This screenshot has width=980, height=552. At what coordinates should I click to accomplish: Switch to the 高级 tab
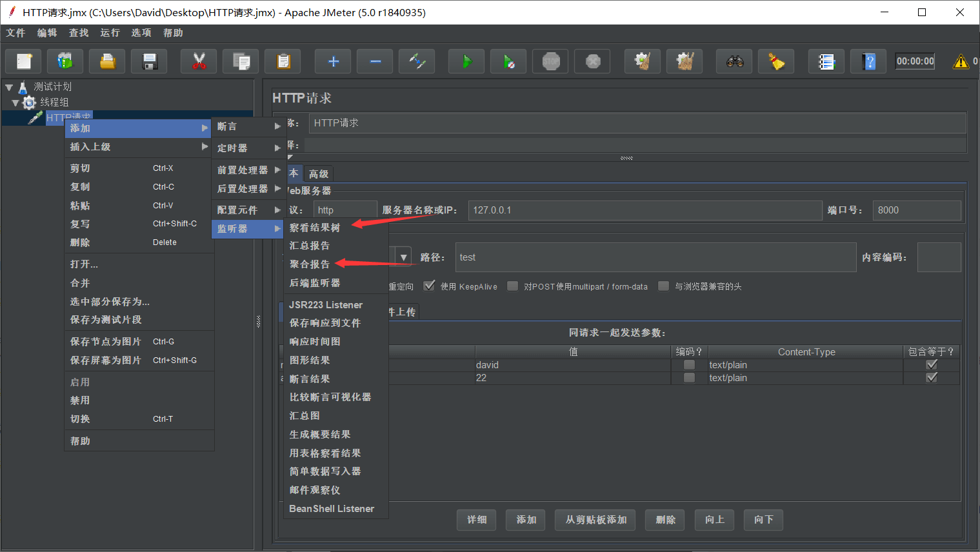pos(319,174)
